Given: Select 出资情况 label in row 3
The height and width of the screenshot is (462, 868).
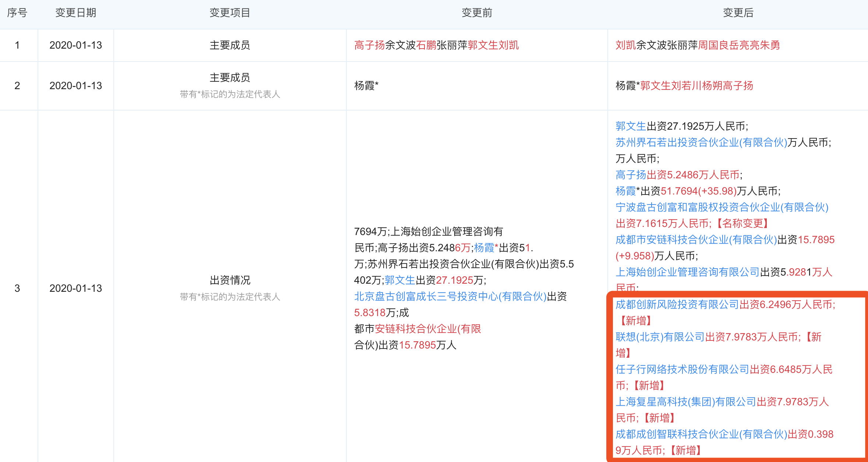Looking at the screenshot, I should [230, 280].
